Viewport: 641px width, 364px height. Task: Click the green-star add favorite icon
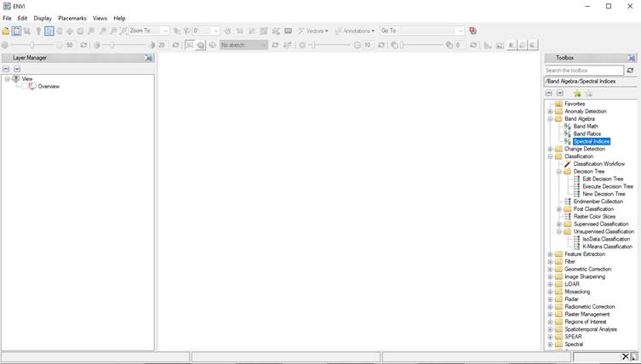[x=577, y=94]
